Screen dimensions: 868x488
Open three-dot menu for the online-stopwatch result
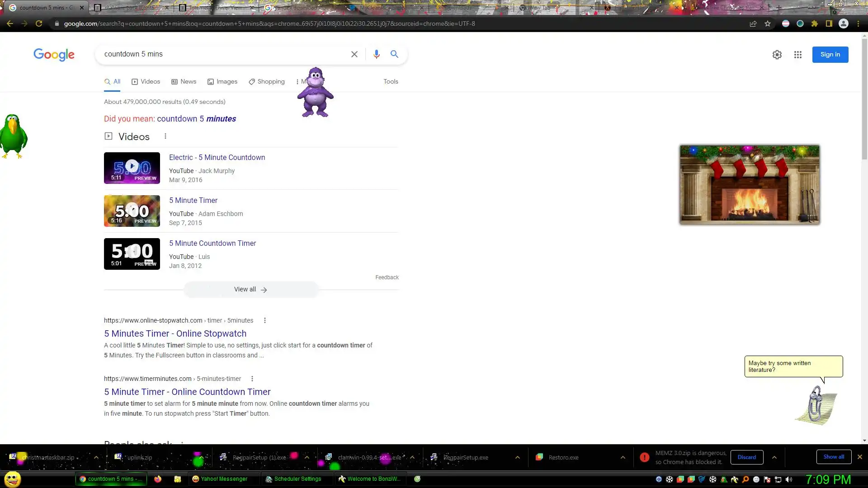point(265,320)
